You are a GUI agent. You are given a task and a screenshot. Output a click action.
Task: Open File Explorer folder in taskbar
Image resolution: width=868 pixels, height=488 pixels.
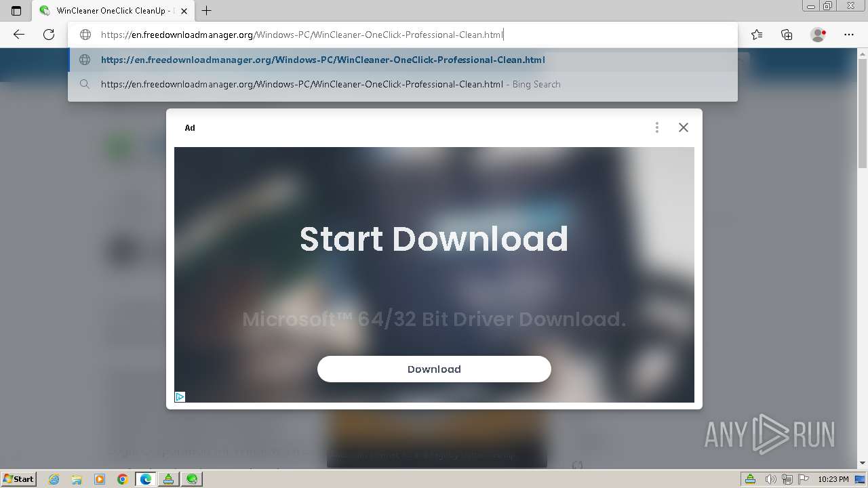[x=77, y=479]
